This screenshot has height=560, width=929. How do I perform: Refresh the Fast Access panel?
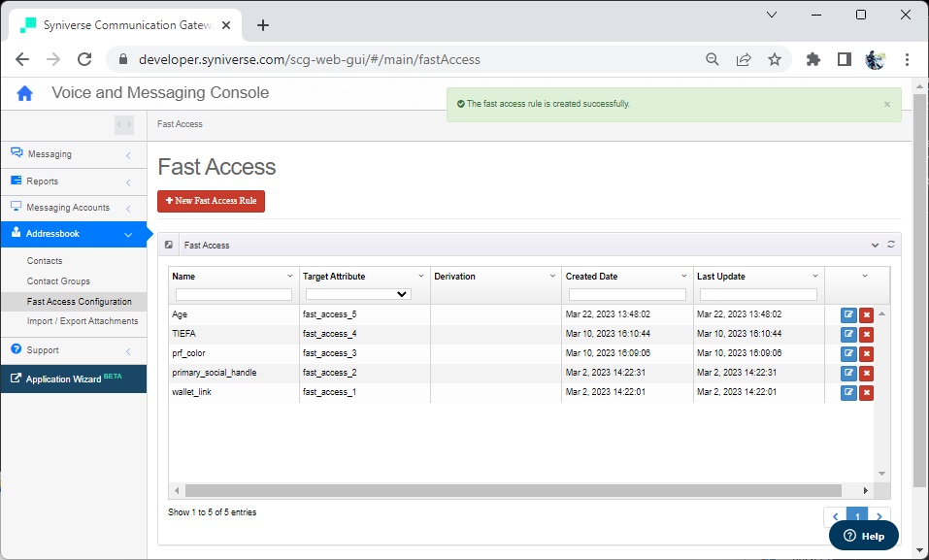890,245
